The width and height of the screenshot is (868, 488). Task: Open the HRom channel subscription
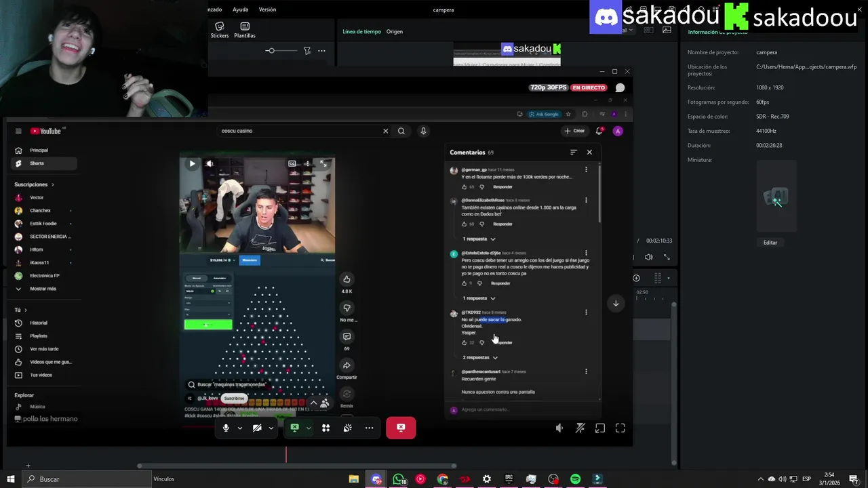point(36,249)
